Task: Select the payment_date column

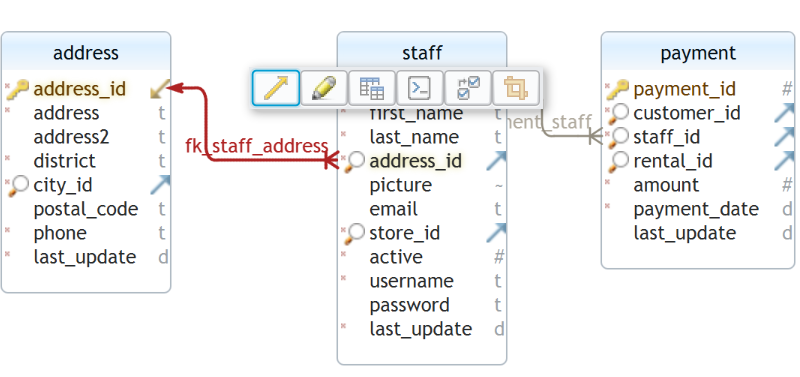Action: click(x=696, y=209)
